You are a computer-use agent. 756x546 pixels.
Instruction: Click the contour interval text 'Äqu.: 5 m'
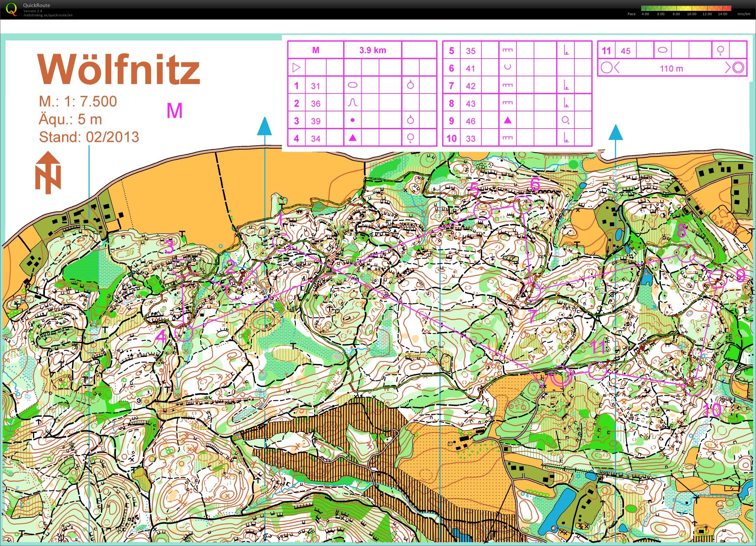click(x=70, y=119)
